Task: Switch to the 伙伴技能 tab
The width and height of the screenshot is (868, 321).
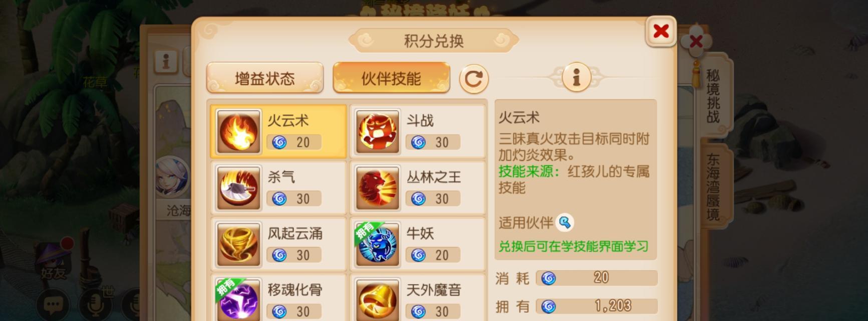Action: pos(391,78)
